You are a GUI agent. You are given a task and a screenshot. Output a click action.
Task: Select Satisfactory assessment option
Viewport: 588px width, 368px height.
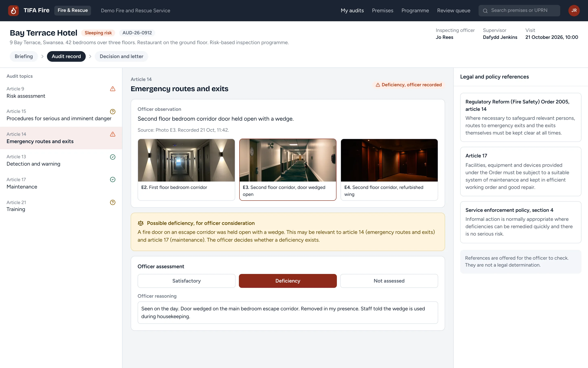(186, 281)
